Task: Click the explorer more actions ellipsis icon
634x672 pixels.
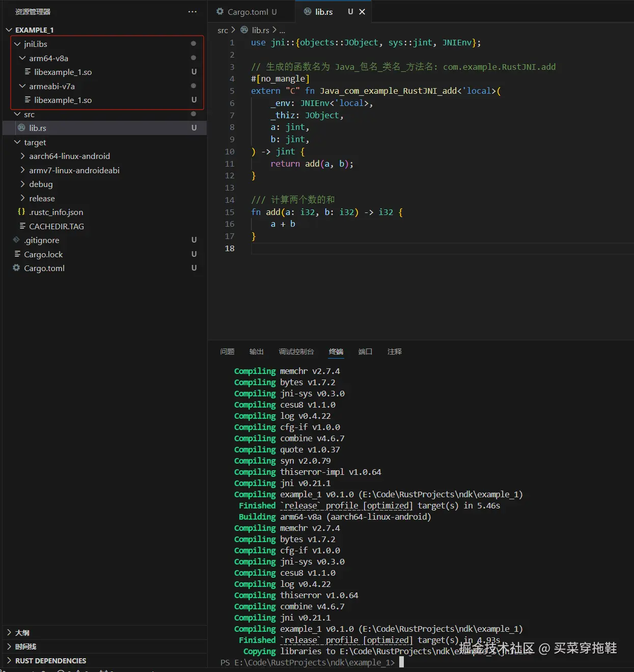Action: (192, 12)
